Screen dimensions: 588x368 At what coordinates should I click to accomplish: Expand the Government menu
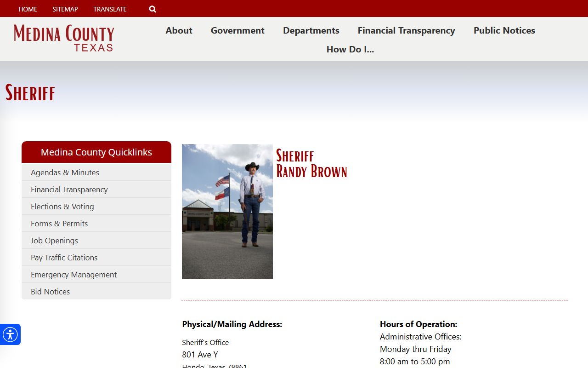(x=237, y=30)
